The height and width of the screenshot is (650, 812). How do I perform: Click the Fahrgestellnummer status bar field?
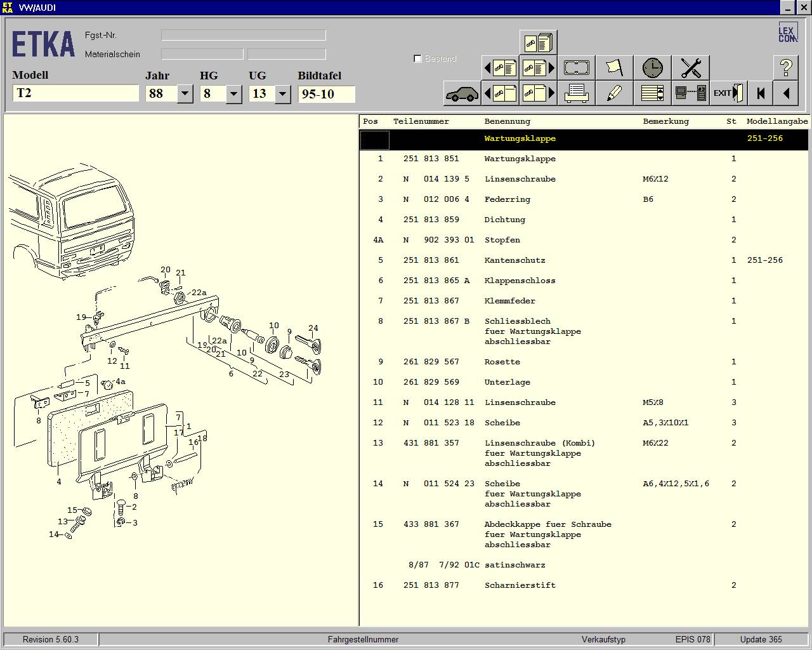pyautogui.click(x=363, y=639)
